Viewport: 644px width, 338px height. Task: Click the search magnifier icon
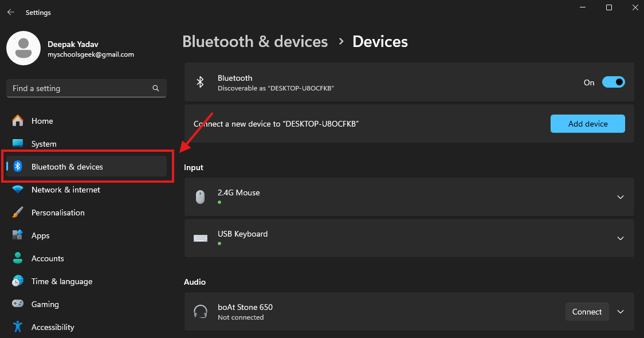156,88
